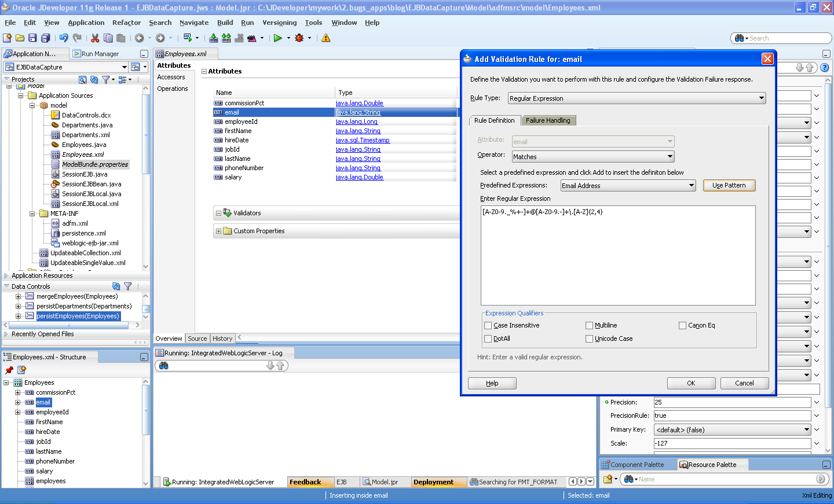The height and width of the screenshot is (504, 834).
Task: Click the Paste icon in the toolbar
Action: pos(120,39)
